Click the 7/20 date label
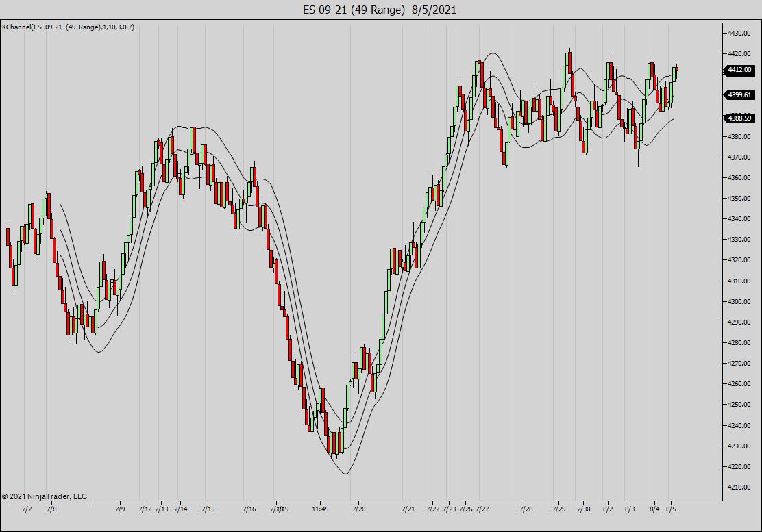762x532 pixels. pos(358,509)
